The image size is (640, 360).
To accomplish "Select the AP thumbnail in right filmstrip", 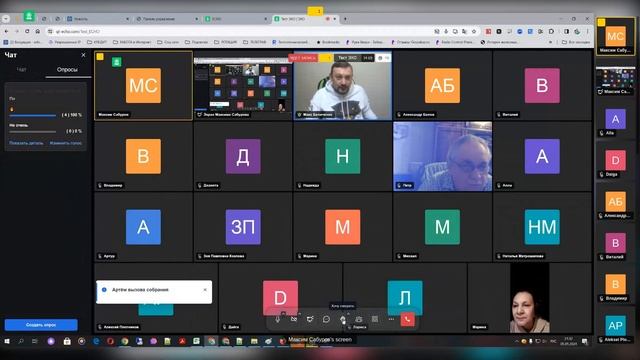I will [x=616, y=326].
